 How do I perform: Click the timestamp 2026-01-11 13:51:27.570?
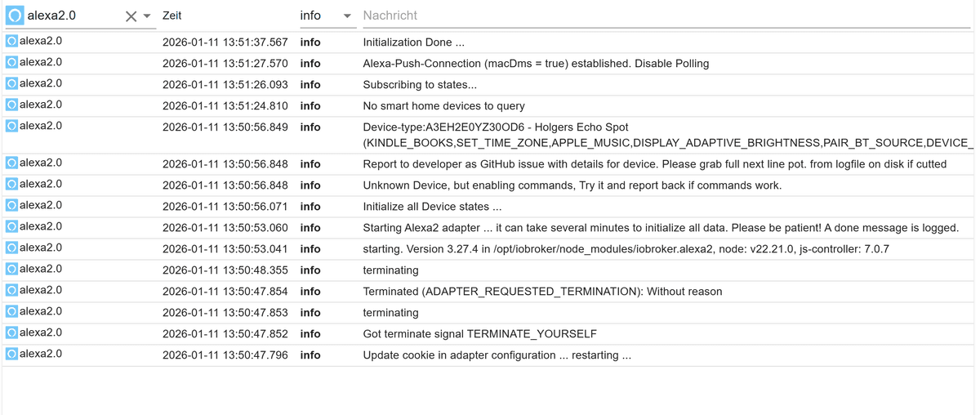pos(225,64)
